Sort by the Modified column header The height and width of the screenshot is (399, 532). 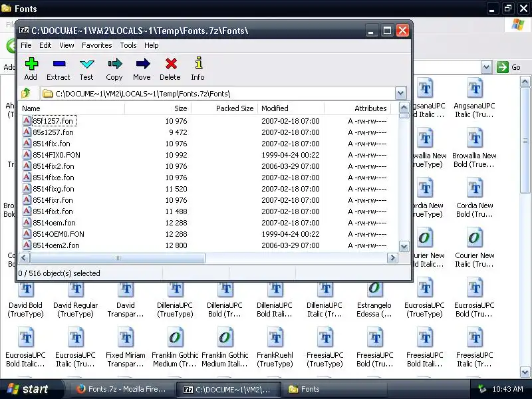291,108
